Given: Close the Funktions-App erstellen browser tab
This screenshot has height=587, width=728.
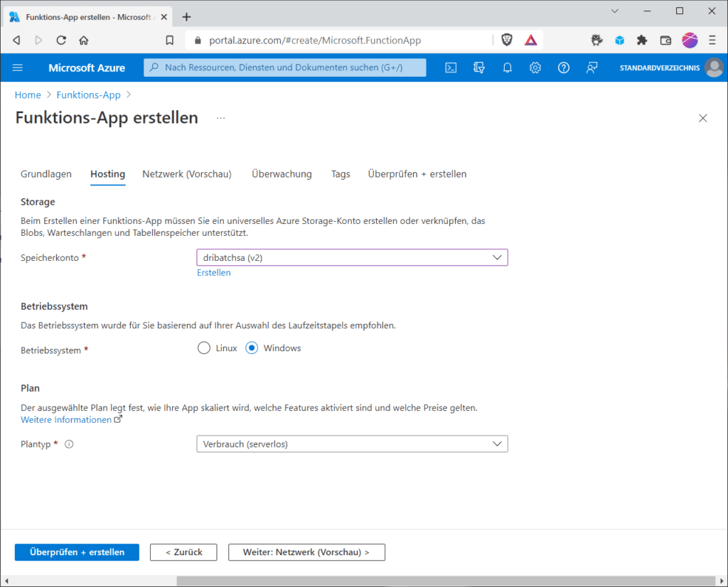Looking at the screenshot, I should pos(164,17).
